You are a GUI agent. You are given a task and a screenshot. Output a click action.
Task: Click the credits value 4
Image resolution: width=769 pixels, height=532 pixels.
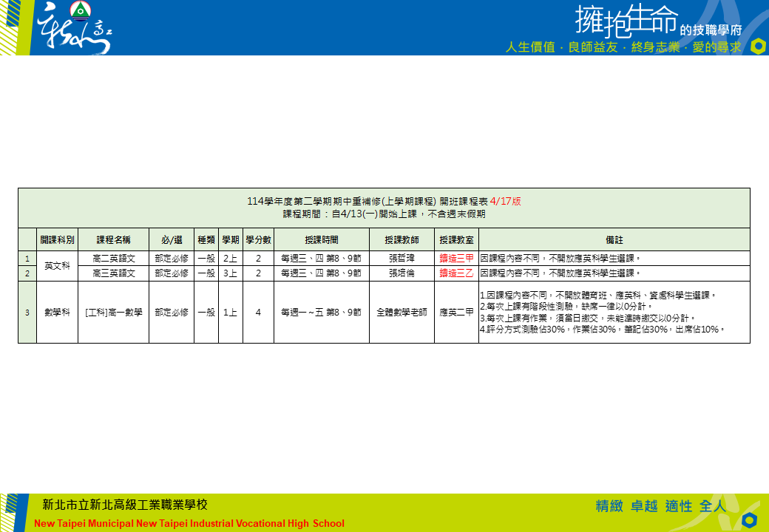point(259,312)
